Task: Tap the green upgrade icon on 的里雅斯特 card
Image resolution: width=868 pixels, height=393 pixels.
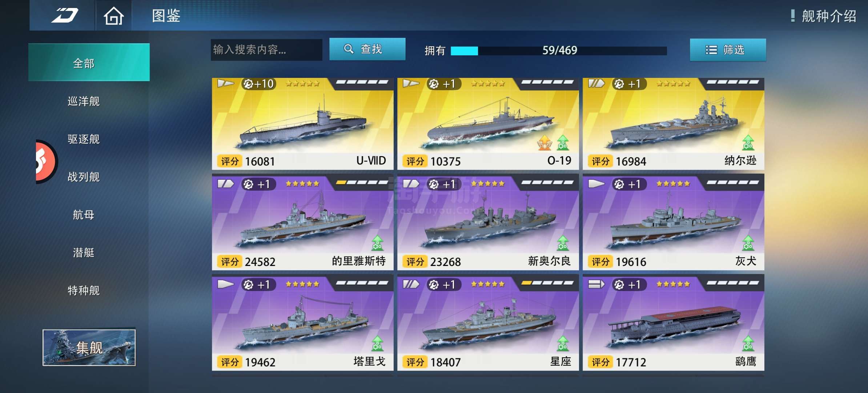Action: click(377, 243)
